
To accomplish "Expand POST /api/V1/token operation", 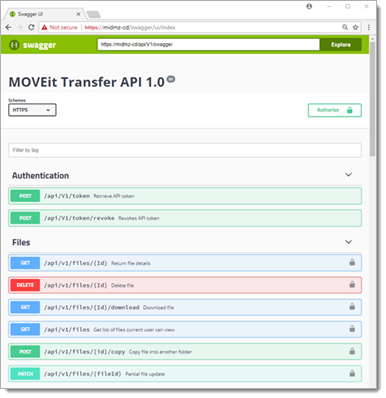I will click(x=185, y=196).
